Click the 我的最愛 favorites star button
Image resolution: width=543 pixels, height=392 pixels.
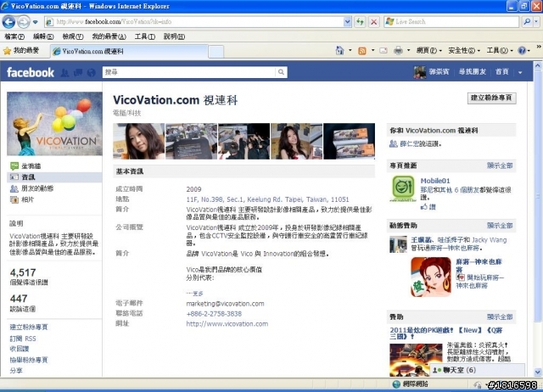[x=21, y=51]
